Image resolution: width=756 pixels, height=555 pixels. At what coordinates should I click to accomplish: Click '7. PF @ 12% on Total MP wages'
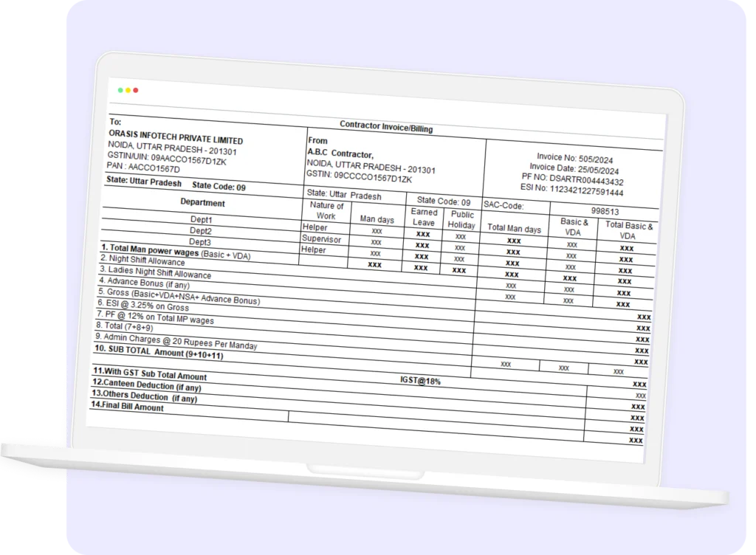point(155,317)
